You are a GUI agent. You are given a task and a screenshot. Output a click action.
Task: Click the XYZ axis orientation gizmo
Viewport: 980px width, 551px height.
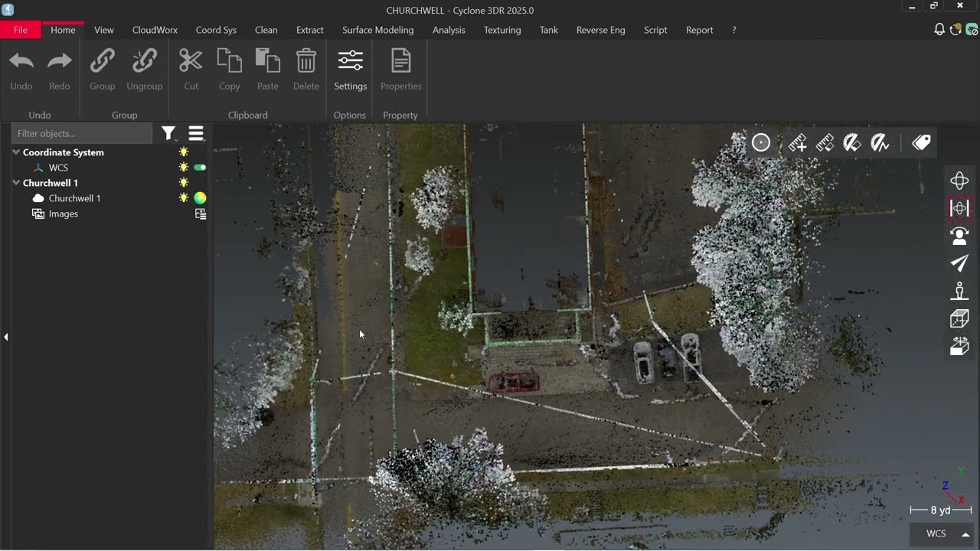[954, 486]
